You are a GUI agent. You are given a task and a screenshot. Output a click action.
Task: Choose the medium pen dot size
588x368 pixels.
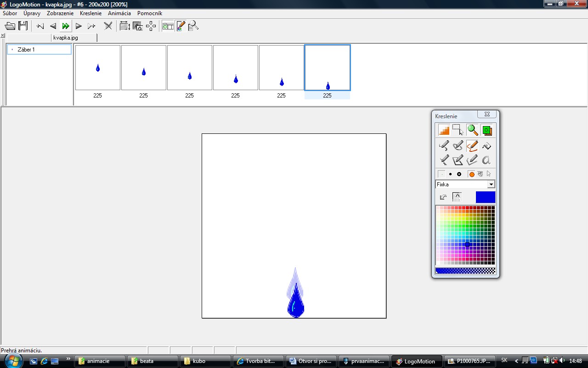point(450,174)
